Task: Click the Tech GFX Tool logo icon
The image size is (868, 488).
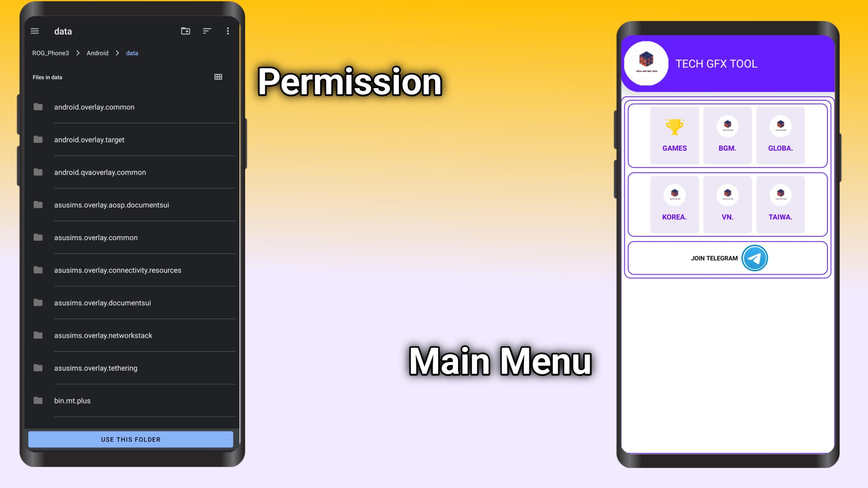Action: coord(646,63)
